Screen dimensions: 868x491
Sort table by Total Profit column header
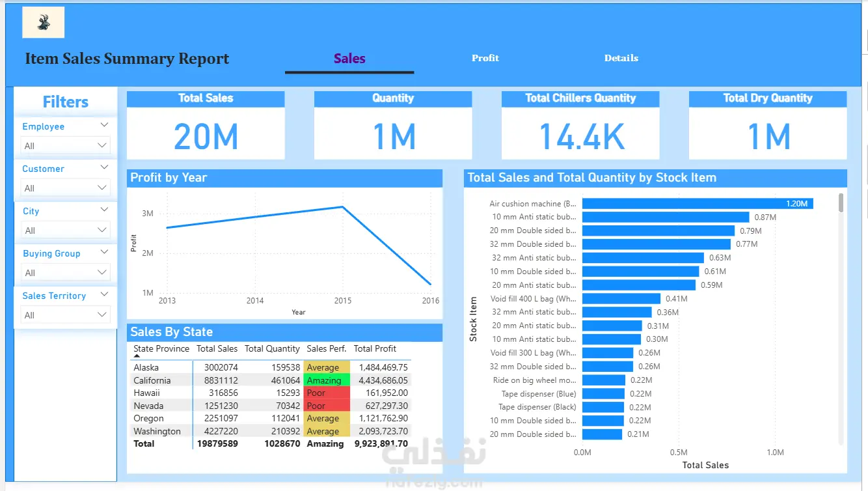coord(375,349)
